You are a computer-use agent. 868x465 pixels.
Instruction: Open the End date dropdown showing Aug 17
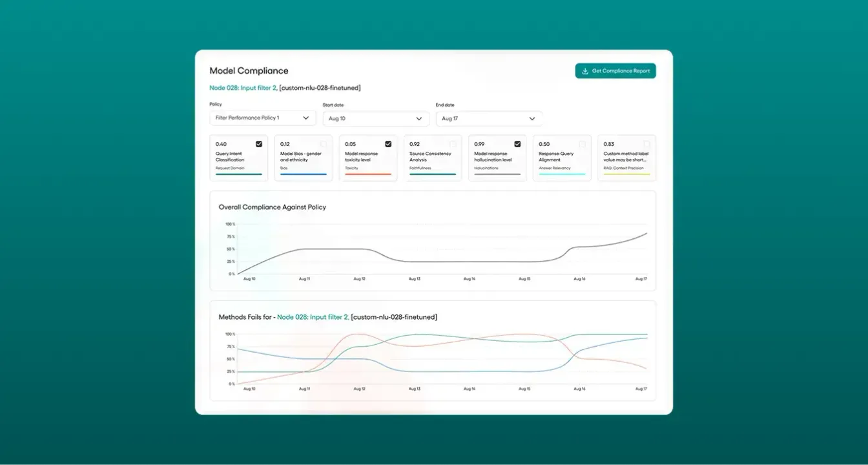[489, 119]
